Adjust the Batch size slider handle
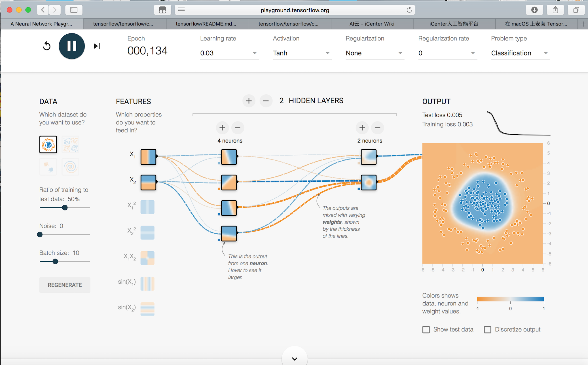588x365 pixels. tap(55, 261)
